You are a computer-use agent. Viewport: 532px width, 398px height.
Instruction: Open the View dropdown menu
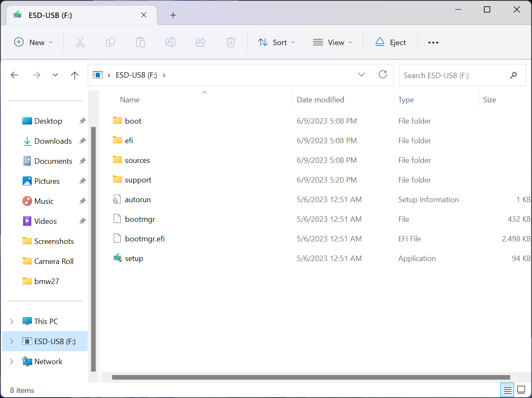tap(332, 42)
